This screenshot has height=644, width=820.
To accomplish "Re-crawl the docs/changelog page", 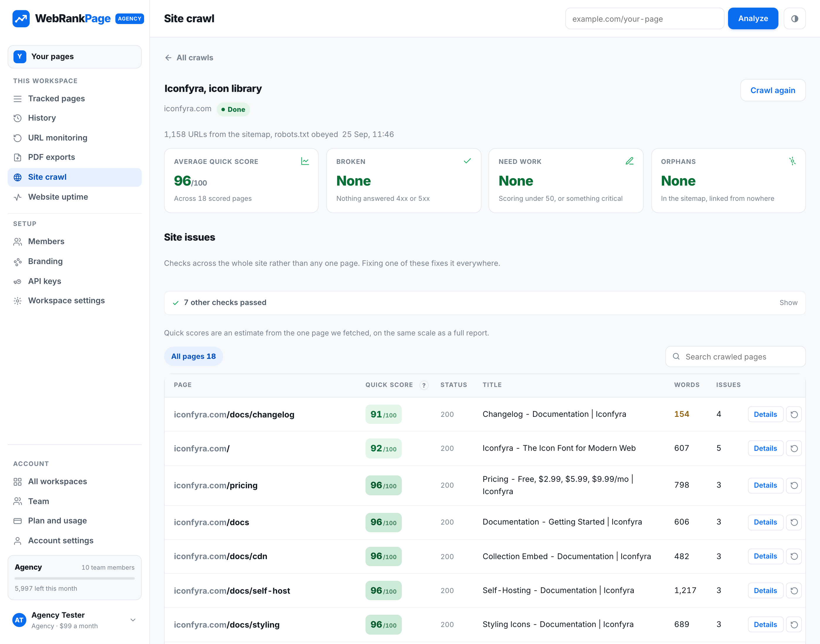I will coord(794,415).
